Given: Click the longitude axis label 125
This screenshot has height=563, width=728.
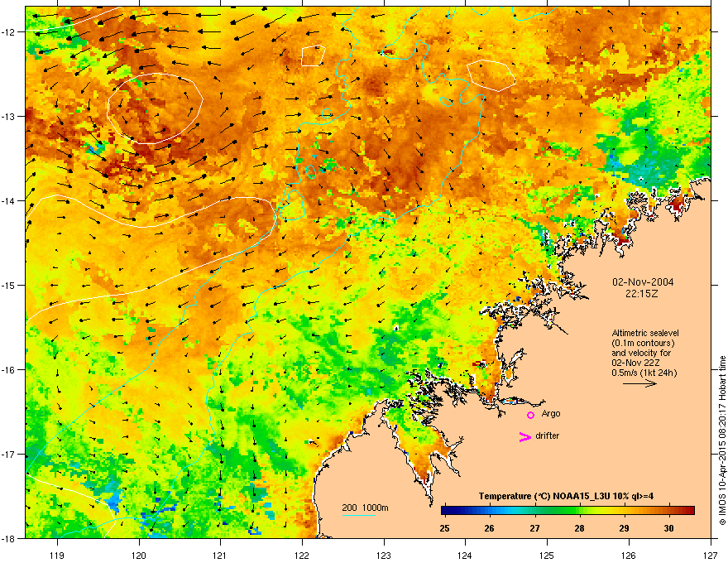Looking at the screenshot, I should [x=547, y=555].
